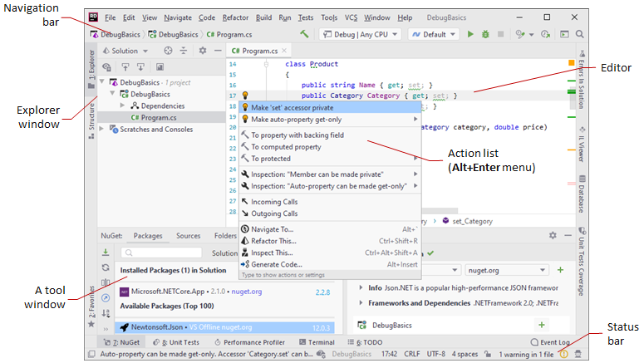
Task: Open Search Everywhere magnifier icon
Action: pyautogui.click(x=579, y=34)
